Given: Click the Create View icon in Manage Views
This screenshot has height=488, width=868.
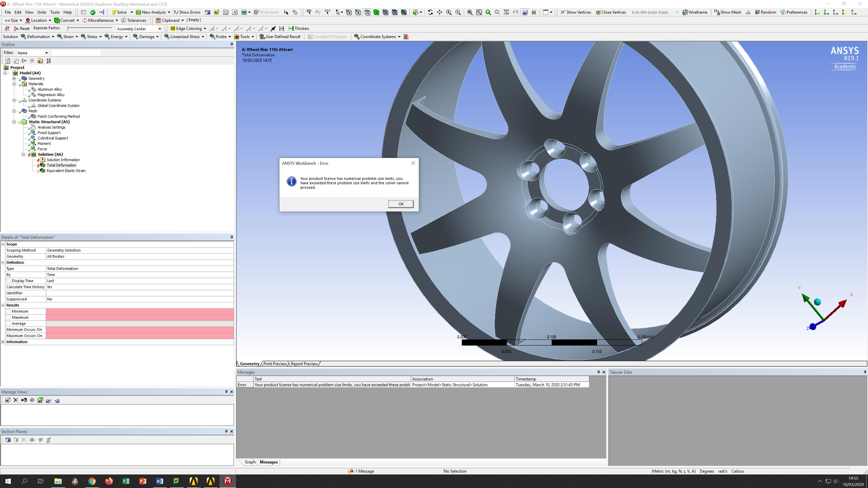Looking at the screenshot, I should coord(7,400).
